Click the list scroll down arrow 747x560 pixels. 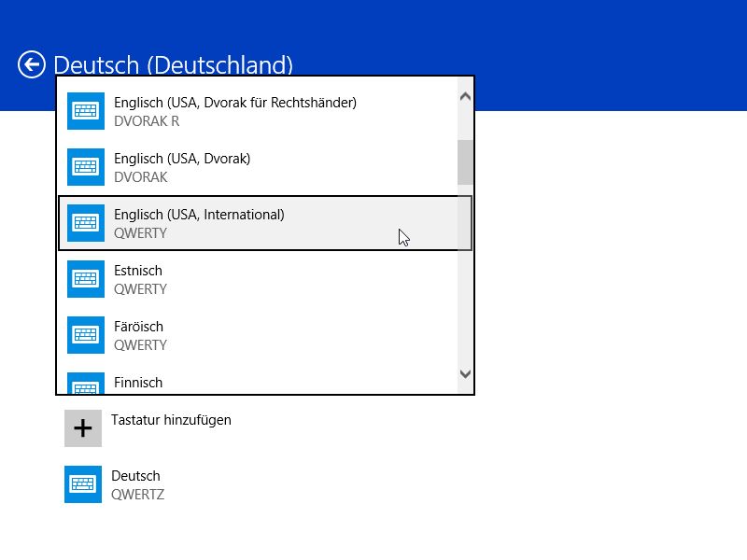pos(465,374)
